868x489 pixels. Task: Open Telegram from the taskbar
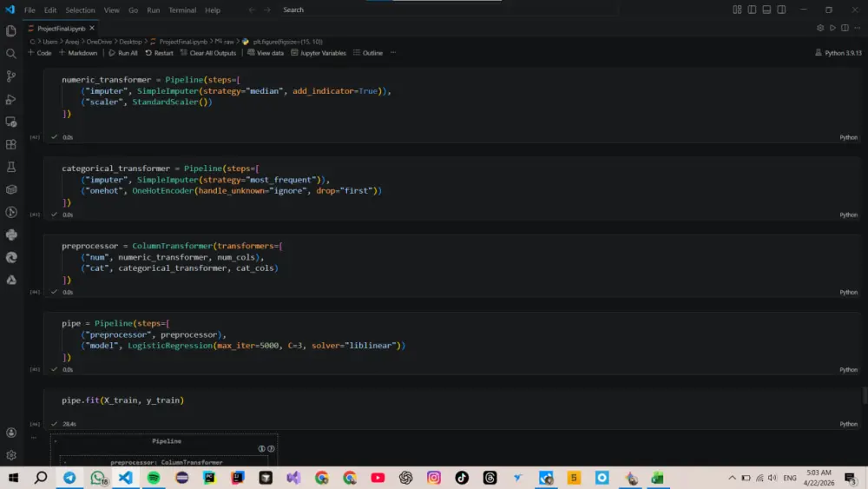tap(69, 478)
